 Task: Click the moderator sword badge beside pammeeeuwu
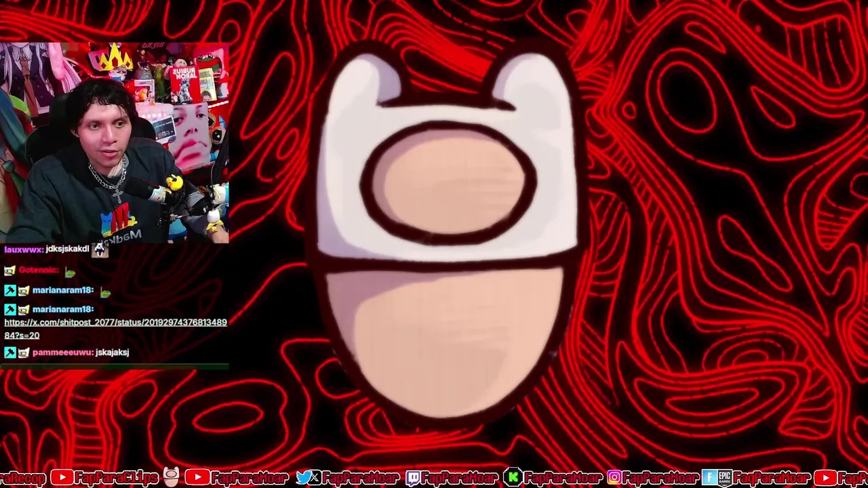[9, 352]
